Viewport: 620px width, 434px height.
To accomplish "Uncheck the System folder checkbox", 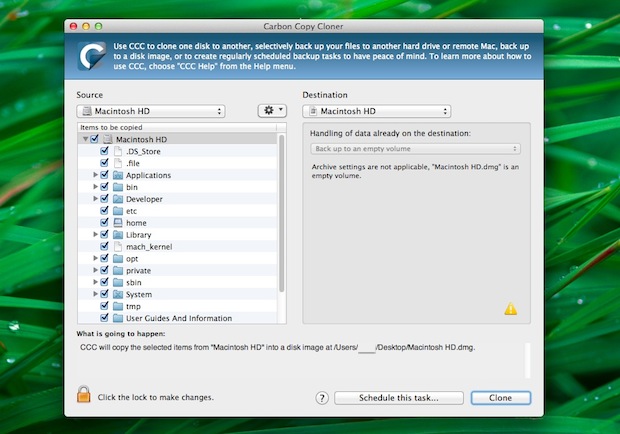I will point(104,294).
